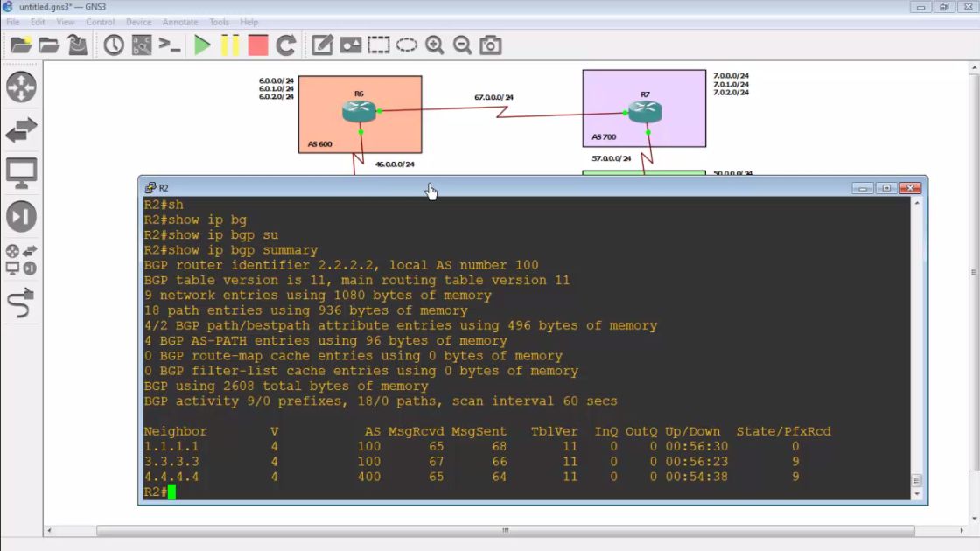Click the zoom in magnifier icon
This screenshot has height=551, width=980.
[x=434, y=45]
